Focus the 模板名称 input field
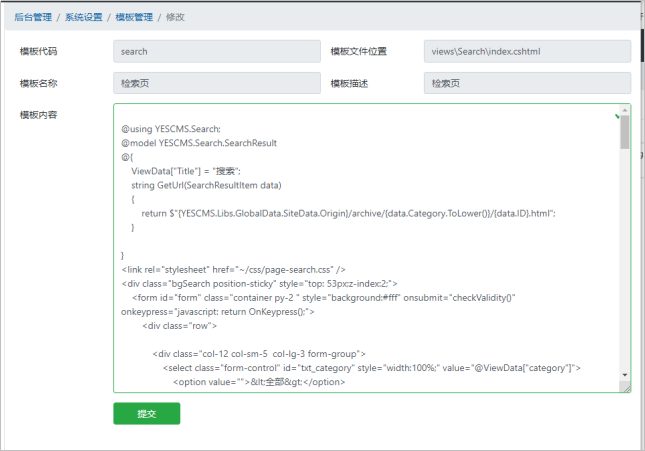This screenshot has width=645, height=451. tap(217, 83)
